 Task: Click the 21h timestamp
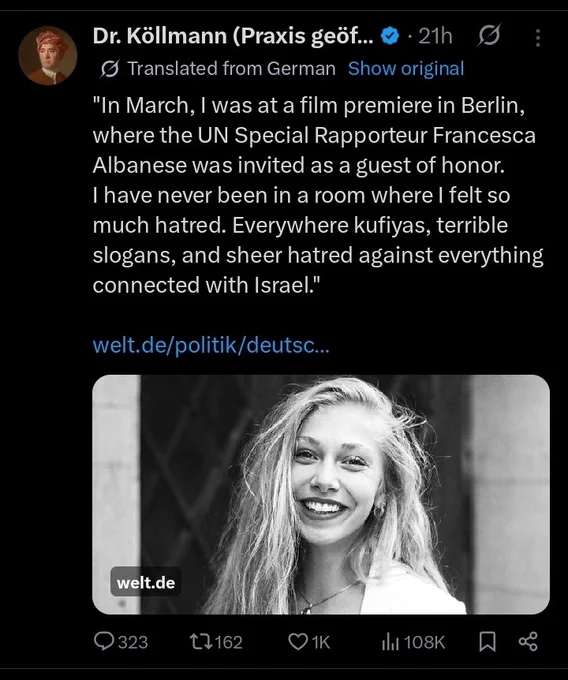tap(435, 36)
